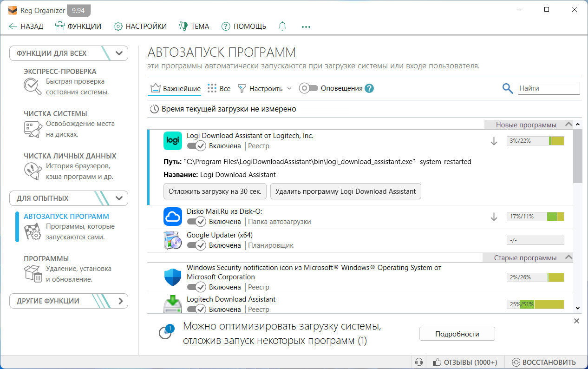
Task: Open the Настроить filter dropdown
Action: pos(265,88)
